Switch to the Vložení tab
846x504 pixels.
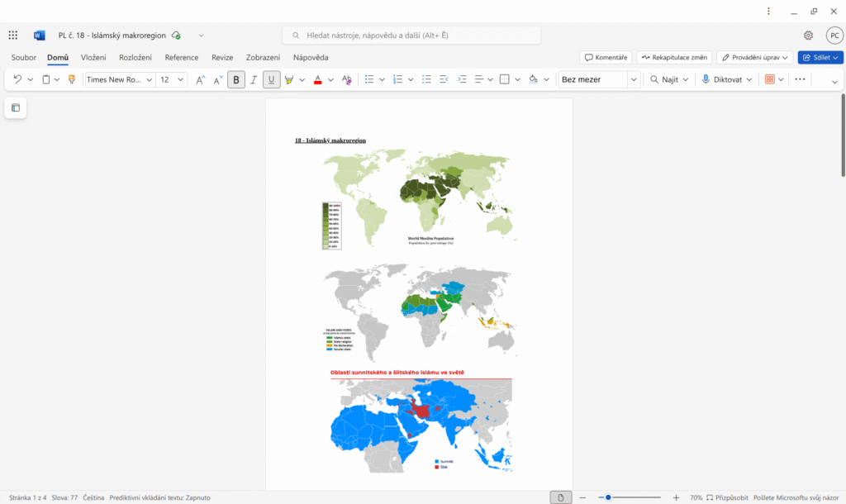click(93, 57)
